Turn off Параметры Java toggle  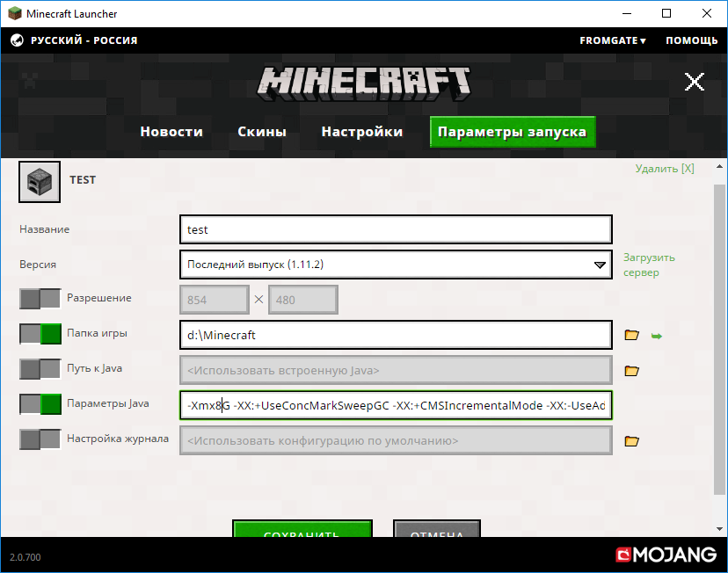coord(40,404)
